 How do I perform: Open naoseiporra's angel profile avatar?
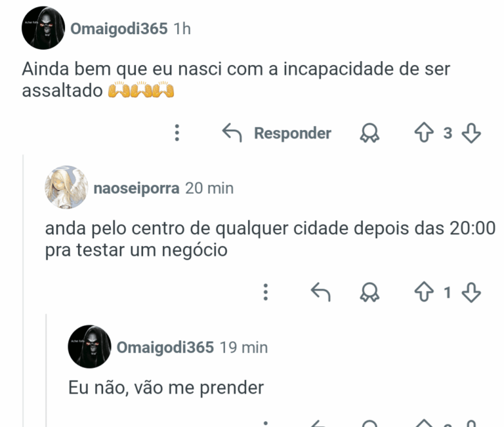(66, 188)
